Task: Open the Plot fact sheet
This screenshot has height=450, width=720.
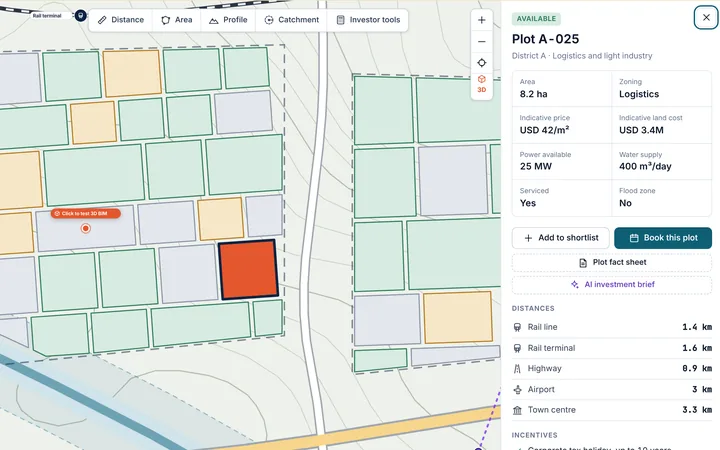Action: pos(612,262)
